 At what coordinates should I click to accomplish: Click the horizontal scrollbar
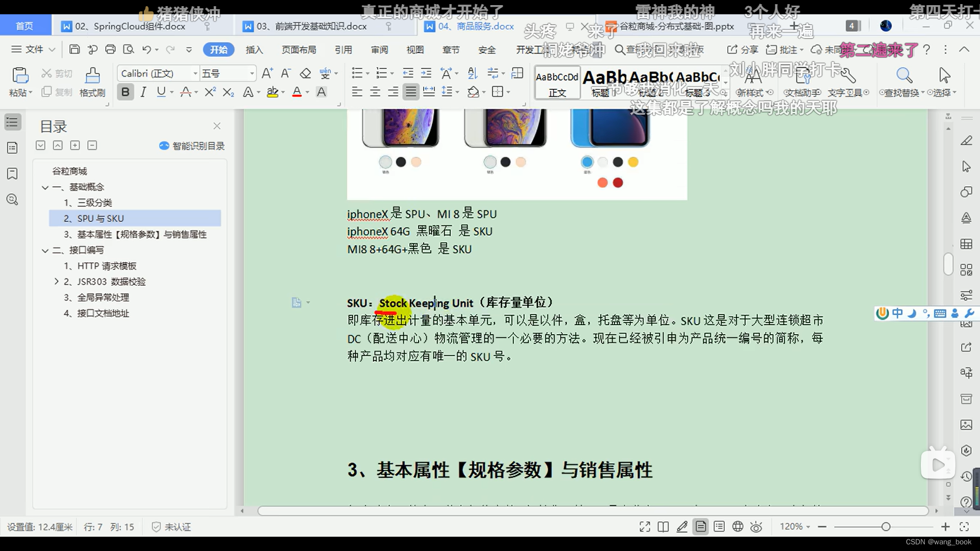[593, 511]
